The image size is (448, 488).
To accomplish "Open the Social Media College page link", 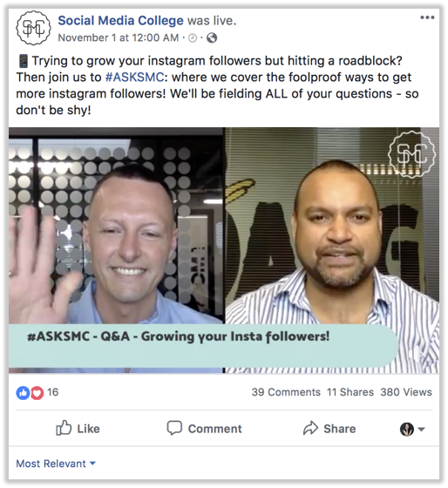I will pos(121,21).
